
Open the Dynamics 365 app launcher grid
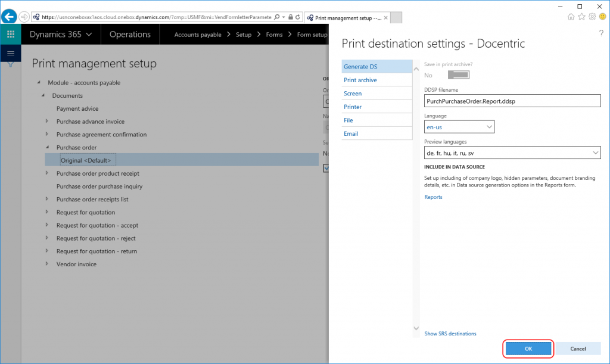pyautogui.click(x=11, y=34)
